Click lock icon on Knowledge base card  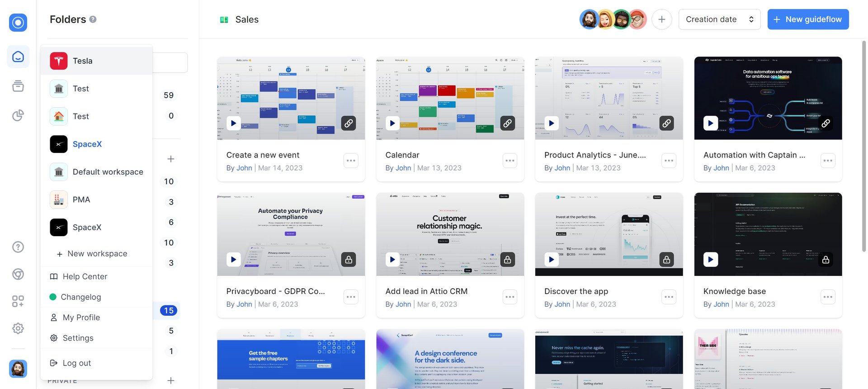826,260
